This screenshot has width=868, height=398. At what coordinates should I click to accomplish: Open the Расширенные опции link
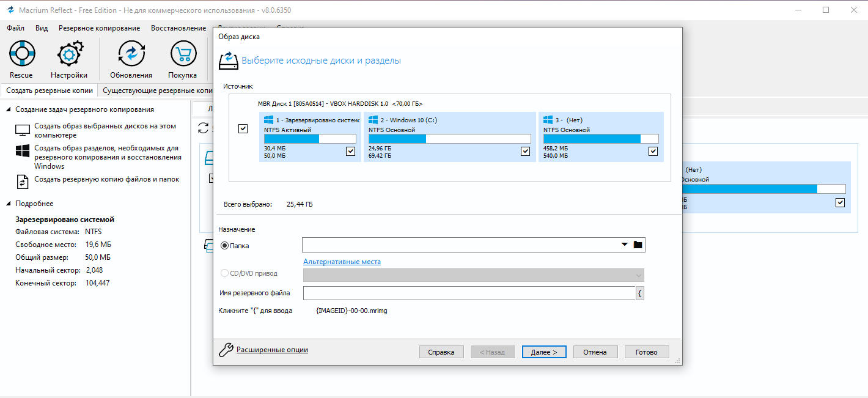(x=272, y=350)
